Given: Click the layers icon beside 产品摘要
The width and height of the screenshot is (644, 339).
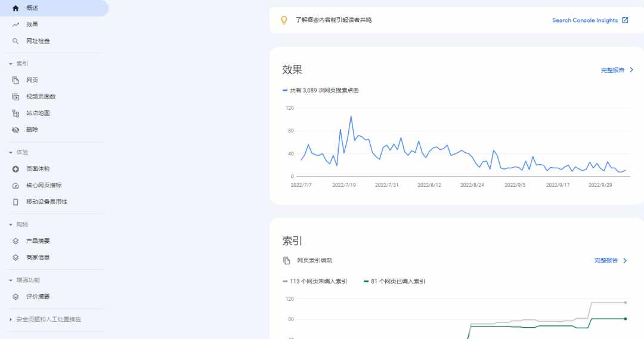Looking at the screenshot, I should tap(16, 241).
